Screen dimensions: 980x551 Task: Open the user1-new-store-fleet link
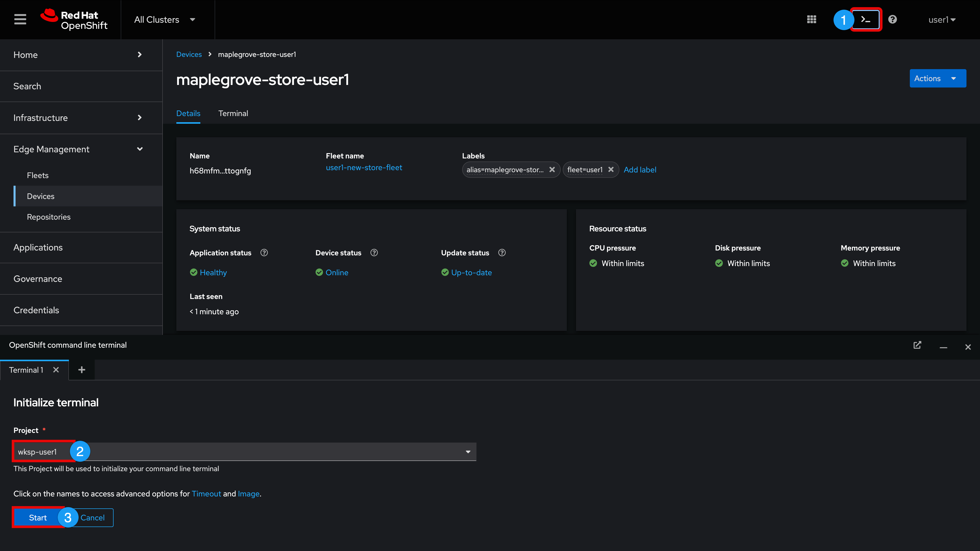(364, 167)
